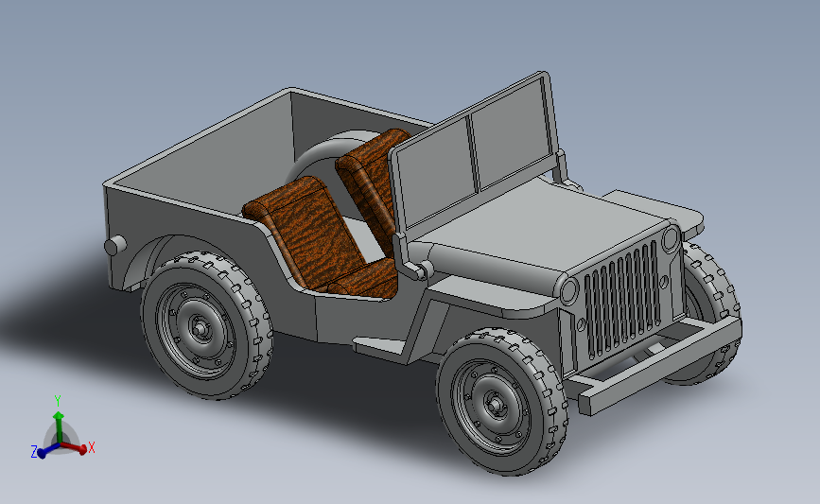
Task: Select the round headlight nearest the front wheel
Action: [569, 290]
